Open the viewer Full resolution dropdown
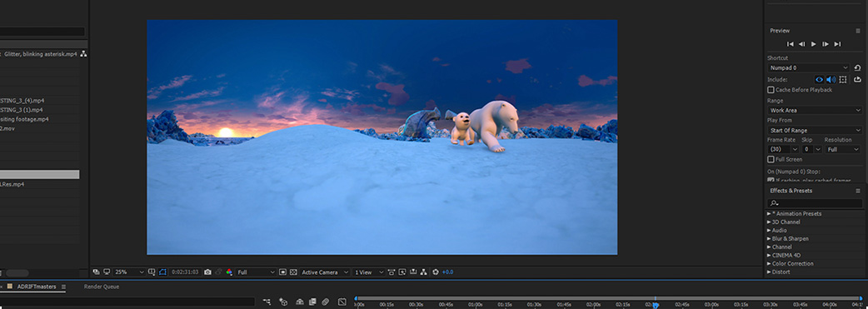This screenshot has height=309, width=868. coord(256,272)
